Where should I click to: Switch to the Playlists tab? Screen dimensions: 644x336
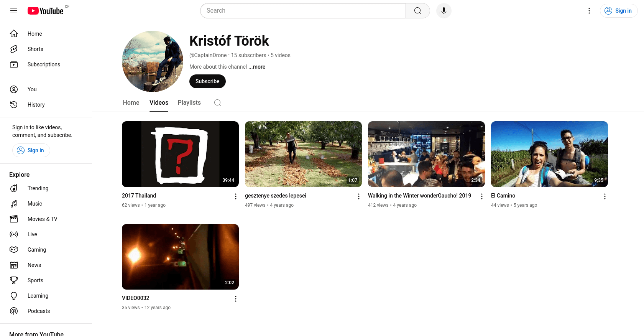[x=189, y=103]
